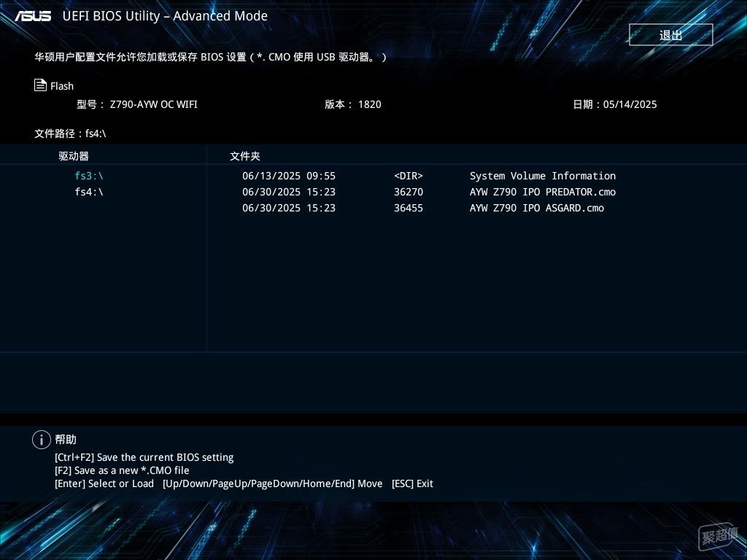Screen dimensions: 747x560
Task: Click the file size 36455
Action: click(409, 208)
